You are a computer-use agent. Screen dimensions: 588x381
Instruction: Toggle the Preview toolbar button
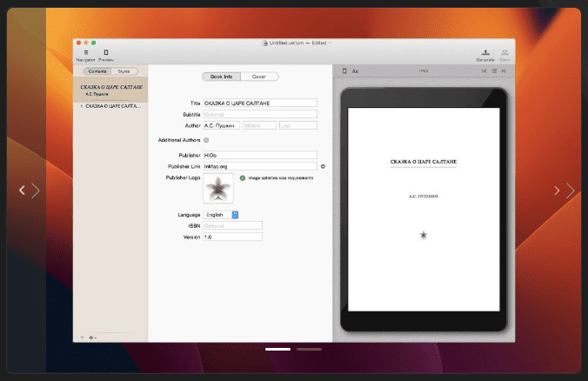tap(106, 55)
